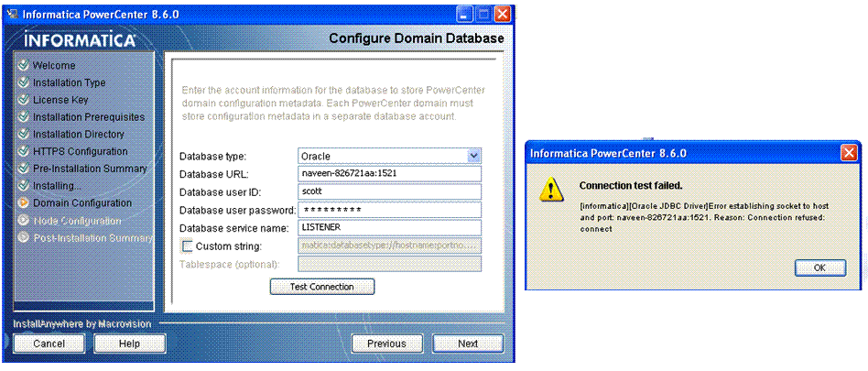Dismiss the error with OK button

(x=819, y=267)
